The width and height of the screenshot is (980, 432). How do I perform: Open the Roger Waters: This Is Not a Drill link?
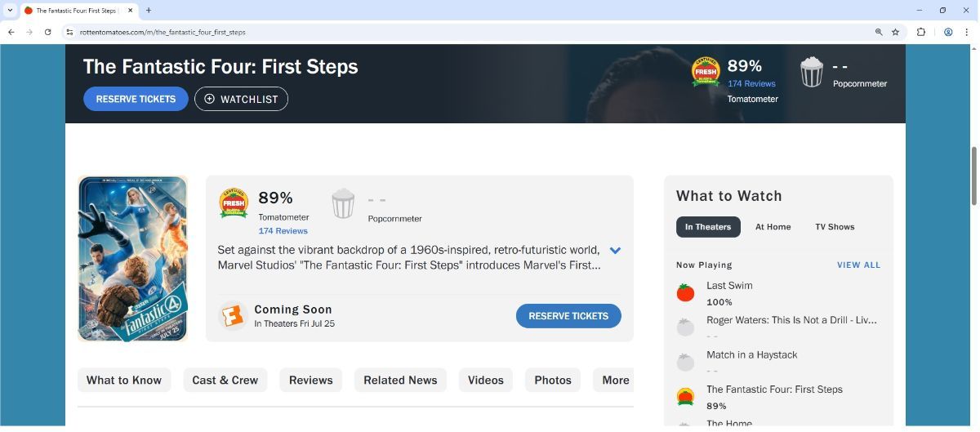791,320
